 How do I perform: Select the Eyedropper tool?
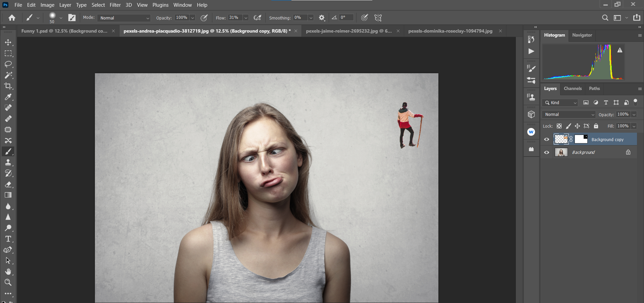coord(8,97)
